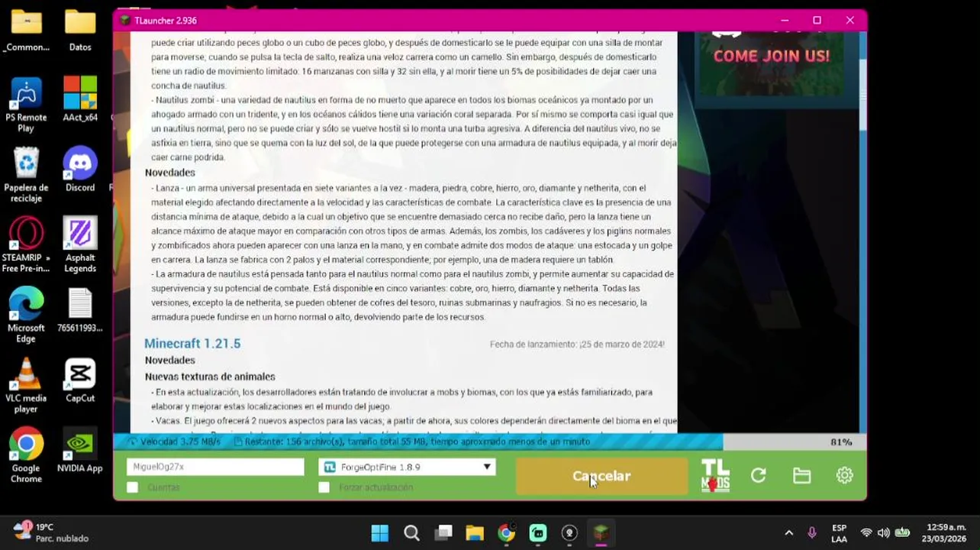Launch Discord desktop shortcut

point(80,170)
